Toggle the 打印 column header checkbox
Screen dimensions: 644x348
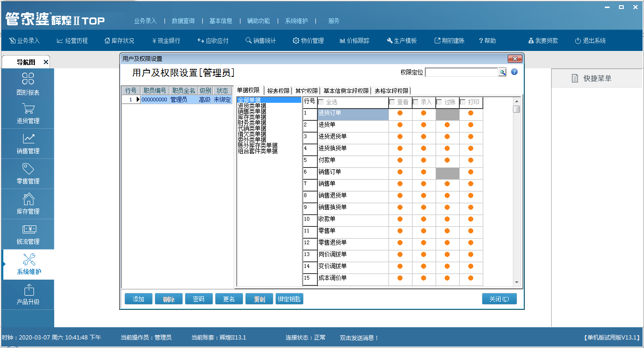pos(463,102)
